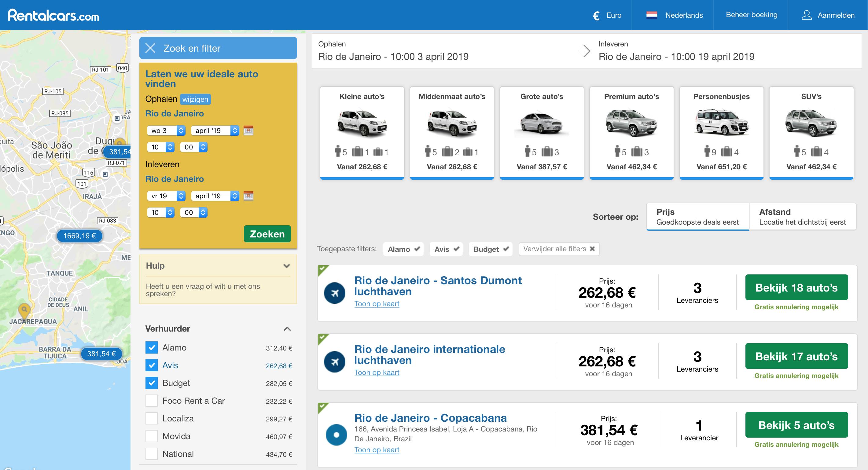
Task: Click the Copacabana location pin icon
Action: tap(336, 435)
